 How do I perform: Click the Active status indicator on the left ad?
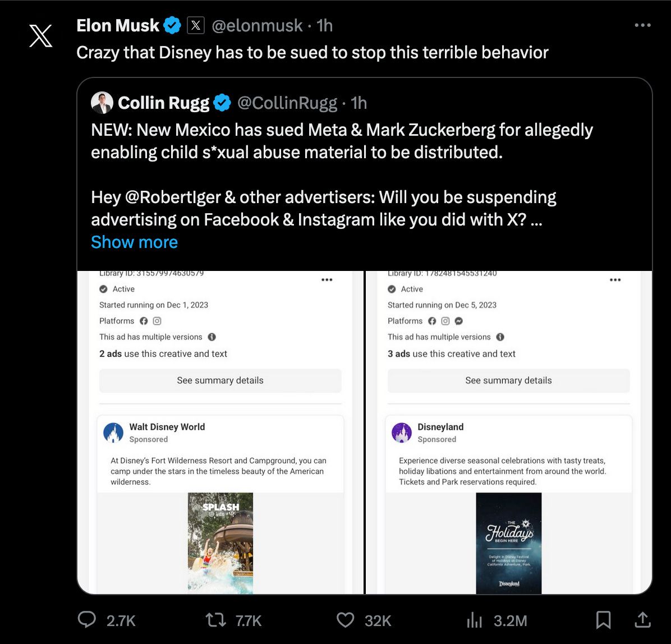[103, 289]
